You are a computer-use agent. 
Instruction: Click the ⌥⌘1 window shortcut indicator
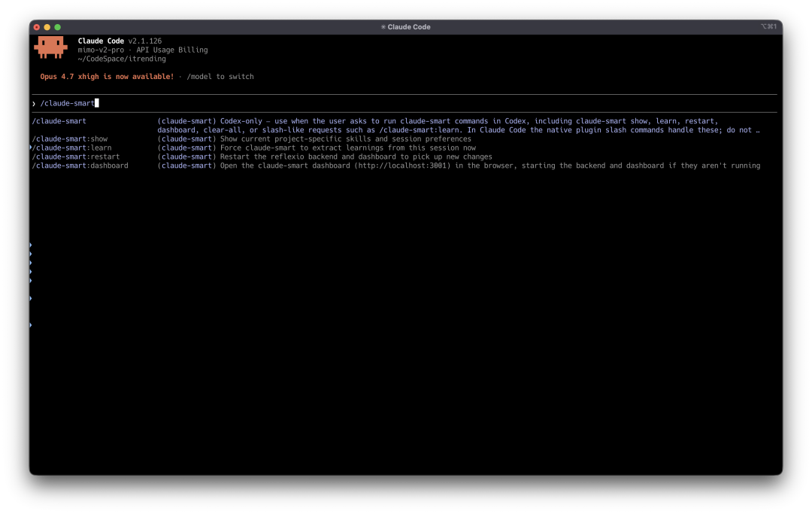[768, 26]
